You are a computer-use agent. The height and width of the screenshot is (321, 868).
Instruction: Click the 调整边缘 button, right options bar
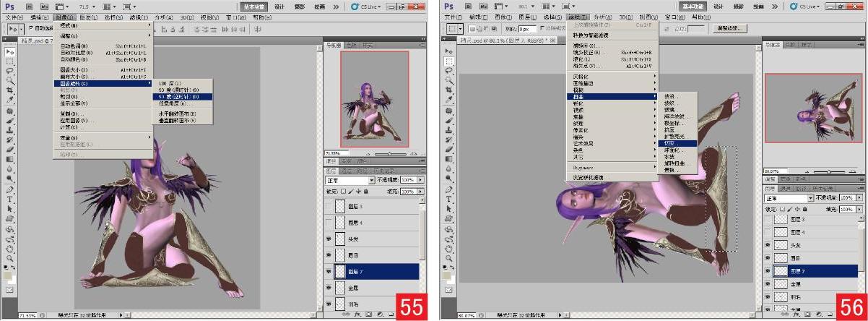[x=729, y=28]
